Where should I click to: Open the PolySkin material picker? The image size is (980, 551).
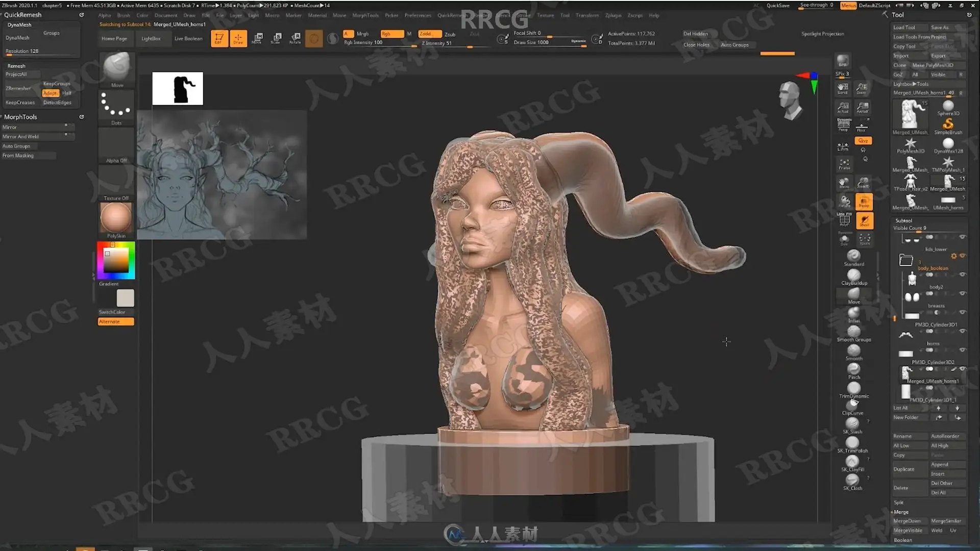click(x=116, y=220)
